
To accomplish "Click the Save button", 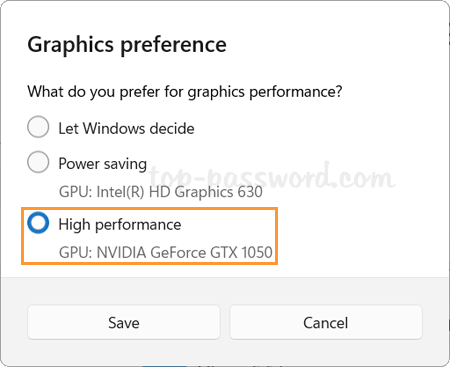I will tap(124, 322).
